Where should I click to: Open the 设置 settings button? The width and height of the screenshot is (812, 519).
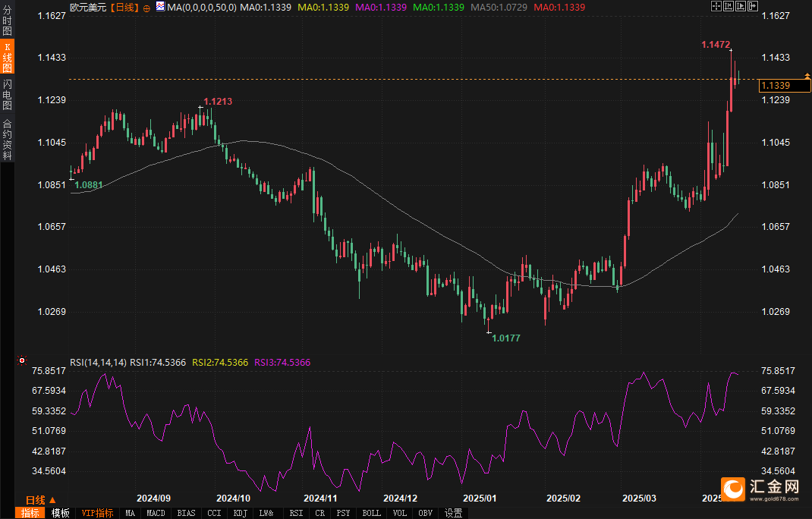pyautogui.click(x=454, y=513)
